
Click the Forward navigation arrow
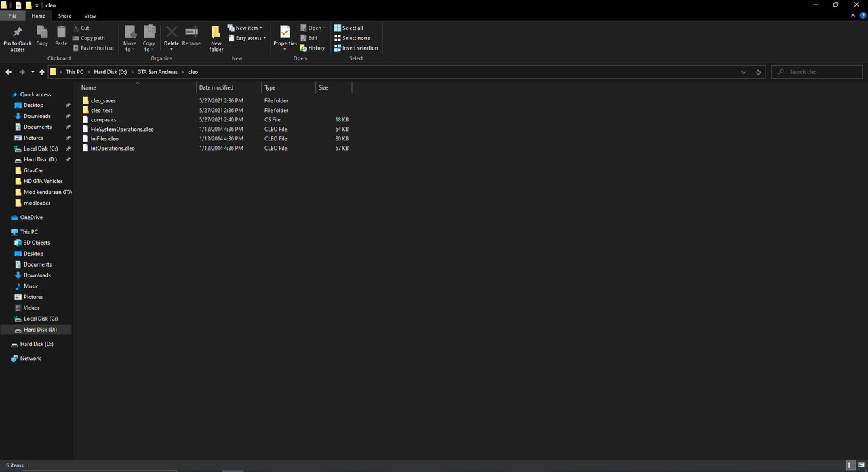[22, 72]
